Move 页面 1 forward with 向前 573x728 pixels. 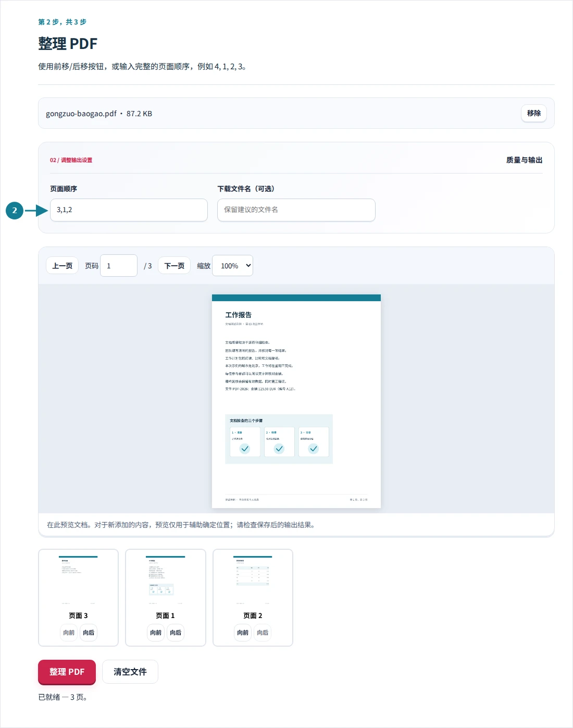pyautogui.click(x=156, y=633)
